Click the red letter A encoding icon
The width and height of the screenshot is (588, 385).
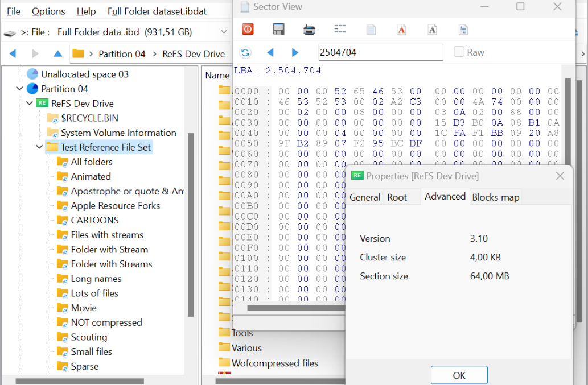401,30
